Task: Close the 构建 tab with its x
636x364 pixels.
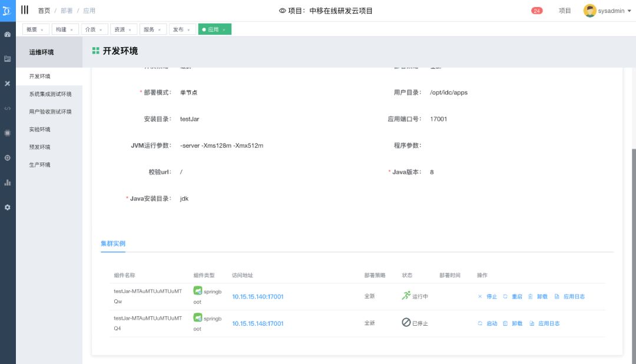Action: click(x=71, y=29)
